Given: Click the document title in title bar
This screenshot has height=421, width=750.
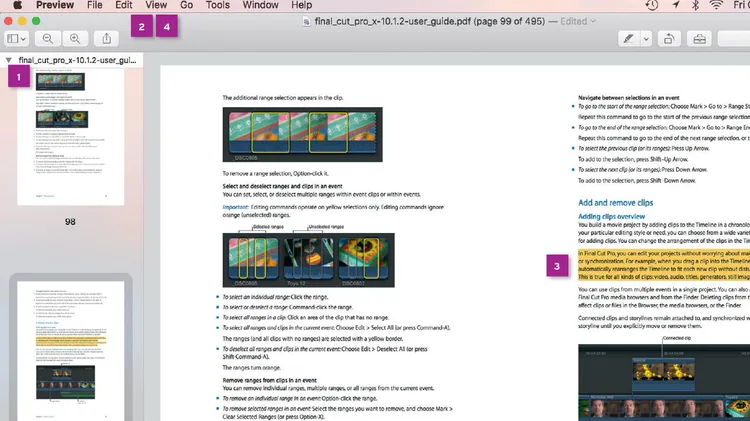Looking at the screenshot, I should tap(430, 22).
